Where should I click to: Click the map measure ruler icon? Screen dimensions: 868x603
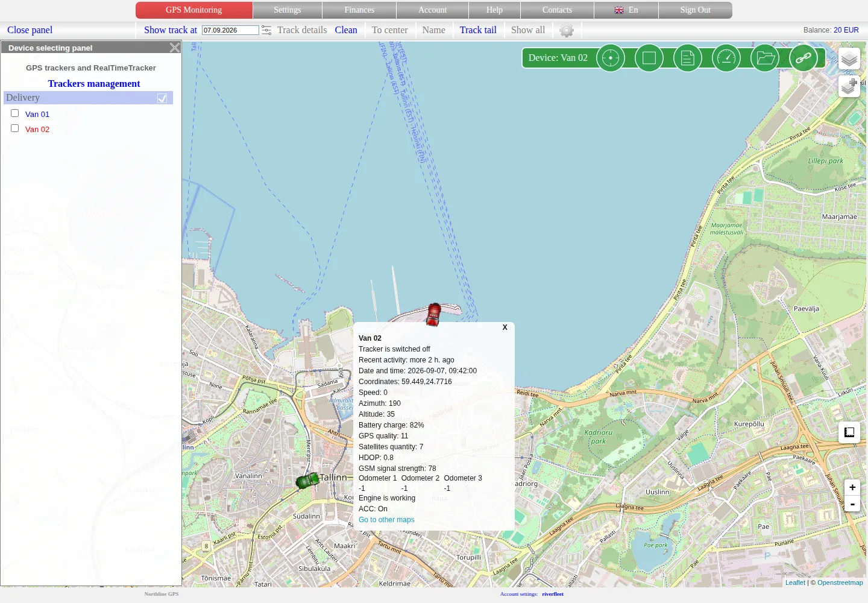point(849,432)
